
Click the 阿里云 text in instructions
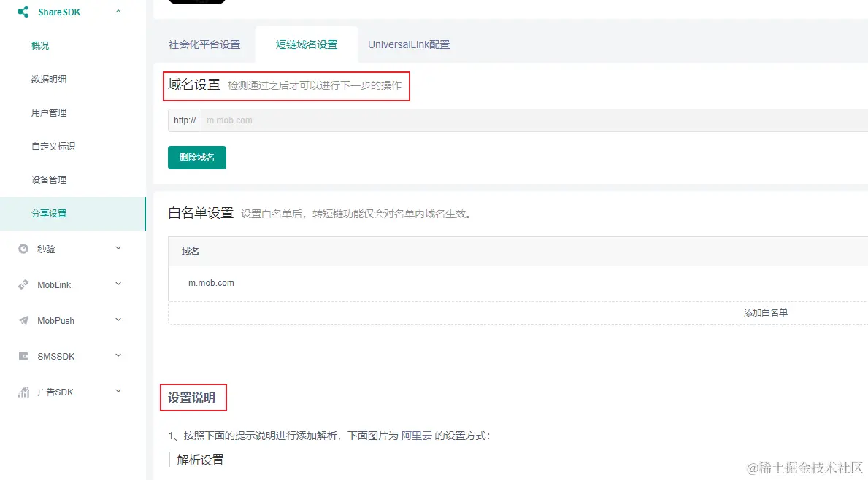pyautogui.click(x=416, y=436)
